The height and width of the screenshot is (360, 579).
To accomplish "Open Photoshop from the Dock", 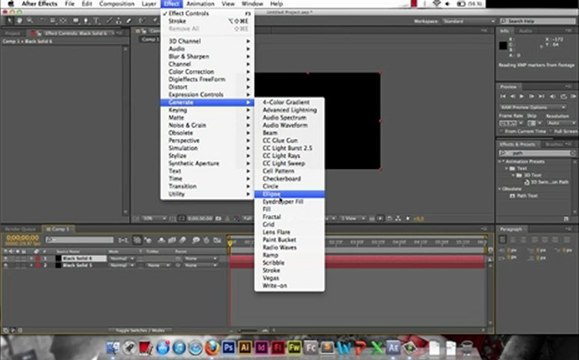I will [228, 347].
